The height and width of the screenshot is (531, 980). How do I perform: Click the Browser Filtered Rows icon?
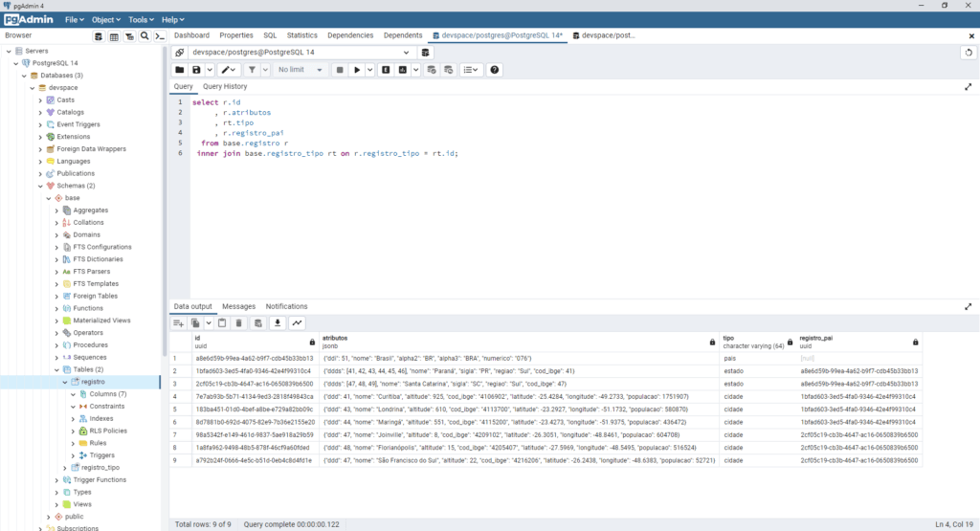129,36
